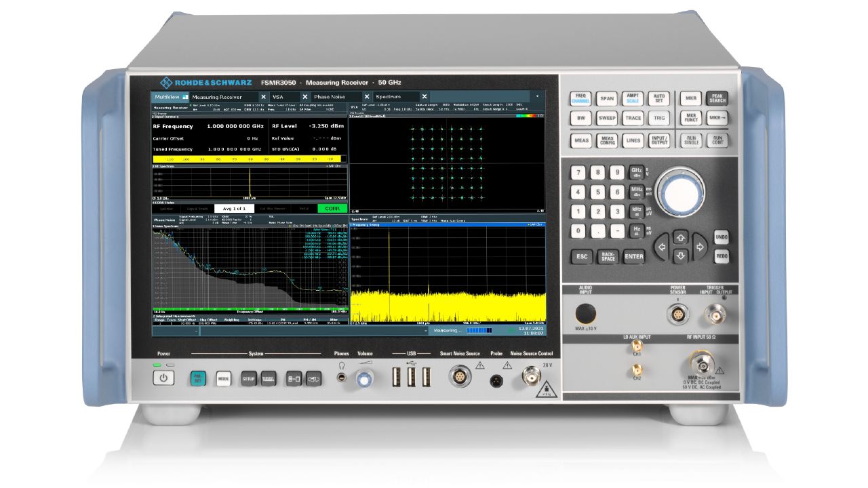Expand the small status bar dropdown at bottom-left
868x488 pixels.
pyautogui.click(x=197, y=331)
